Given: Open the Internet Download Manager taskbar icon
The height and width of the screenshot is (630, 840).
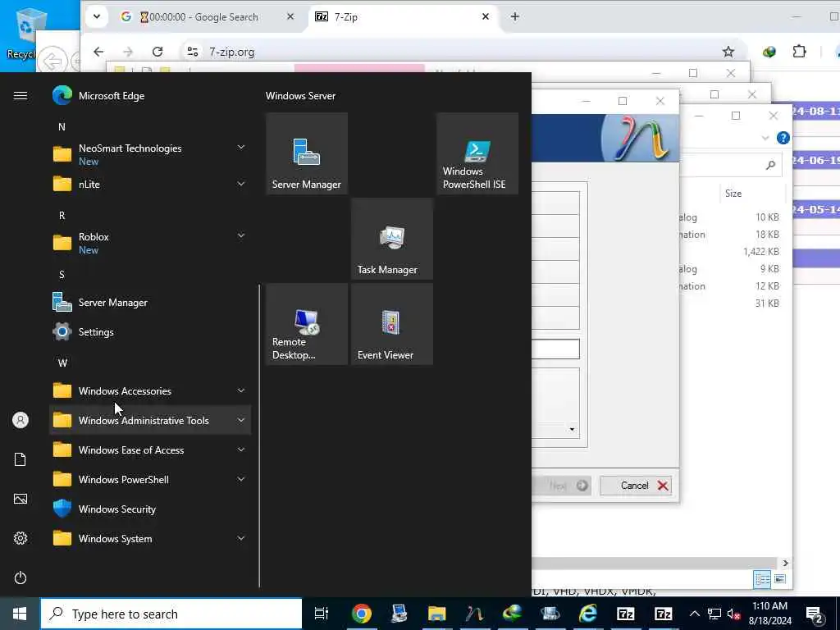Looking at the screenshot, I should click(512, 614).
